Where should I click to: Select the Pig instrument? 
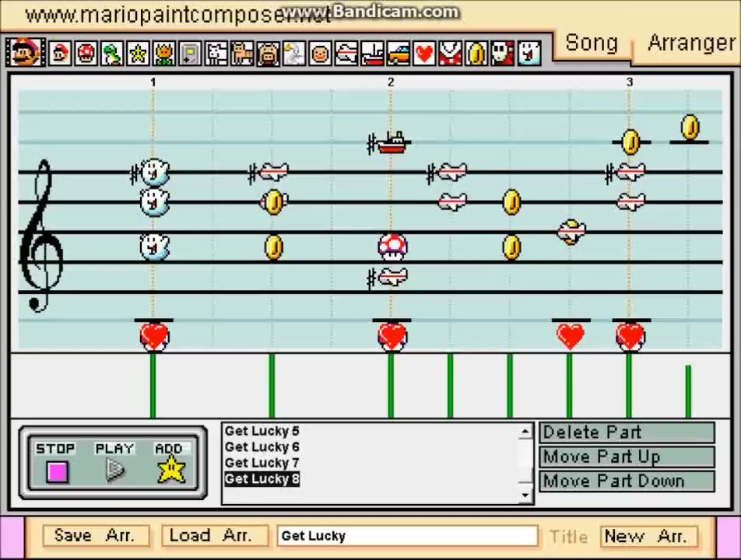coord(268,53)
